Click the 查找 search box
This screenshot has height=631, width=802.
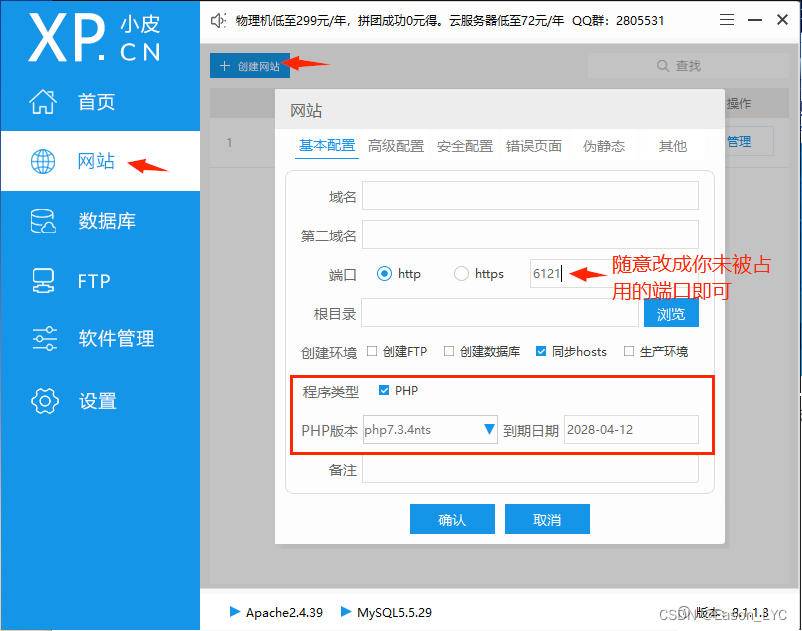click(x=688, y=66)
